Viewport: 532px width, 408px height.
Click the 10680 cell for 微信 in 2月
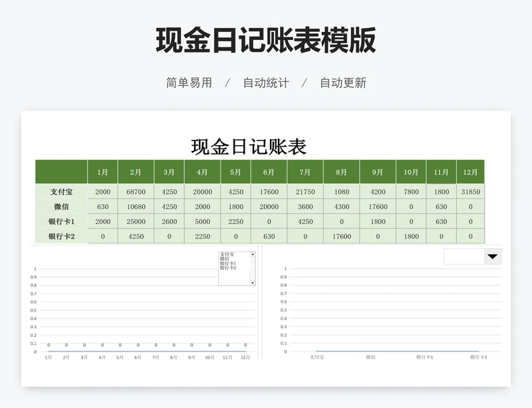tap(136, 206)
